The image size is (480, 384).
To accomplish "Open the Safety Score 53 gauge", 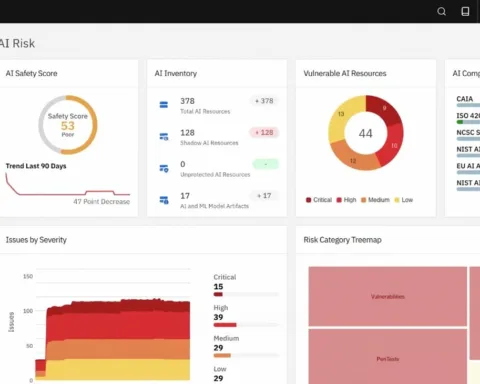I will (x=68, y=125).
